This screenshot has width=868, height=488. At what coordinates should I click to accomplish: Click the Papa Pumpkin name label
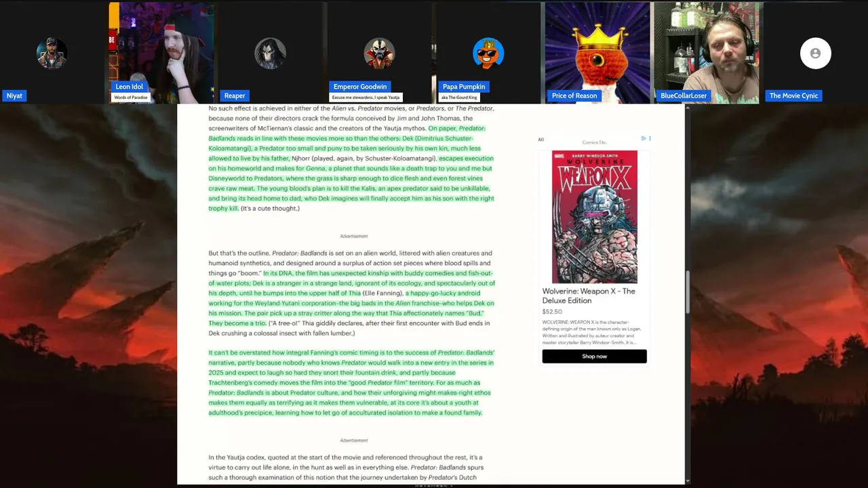coord(464,87)
